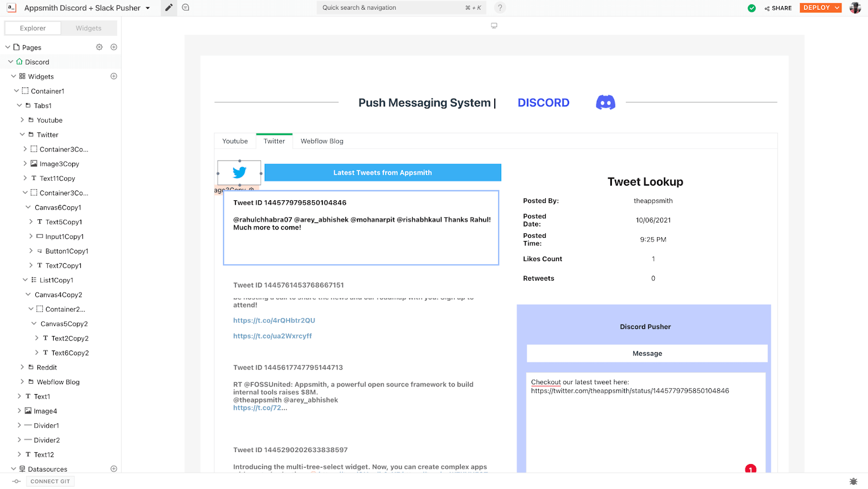868x489 pixels.
Task: Expand the Reddit tab node
Action: point(22,367)
